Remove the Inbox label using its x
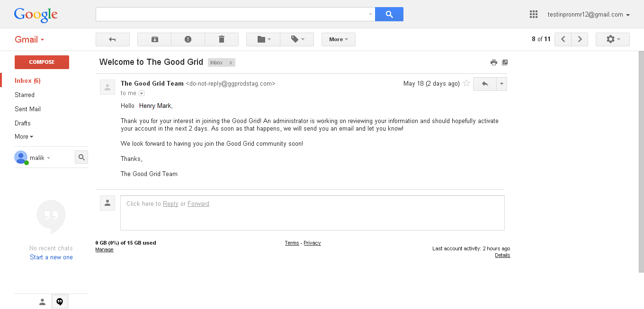 pyautogui.click(x=231, y=62)
